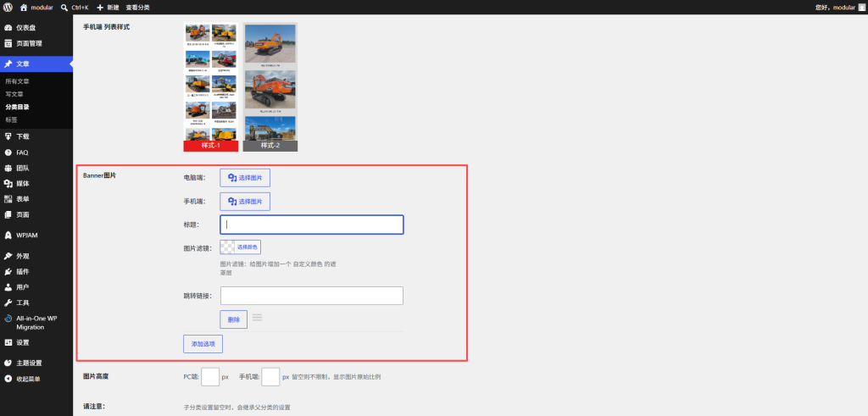Click the 用户 person icon
The height and width of the screenshot is (416, 868).
pyautogui.click(x=8, y=287)
